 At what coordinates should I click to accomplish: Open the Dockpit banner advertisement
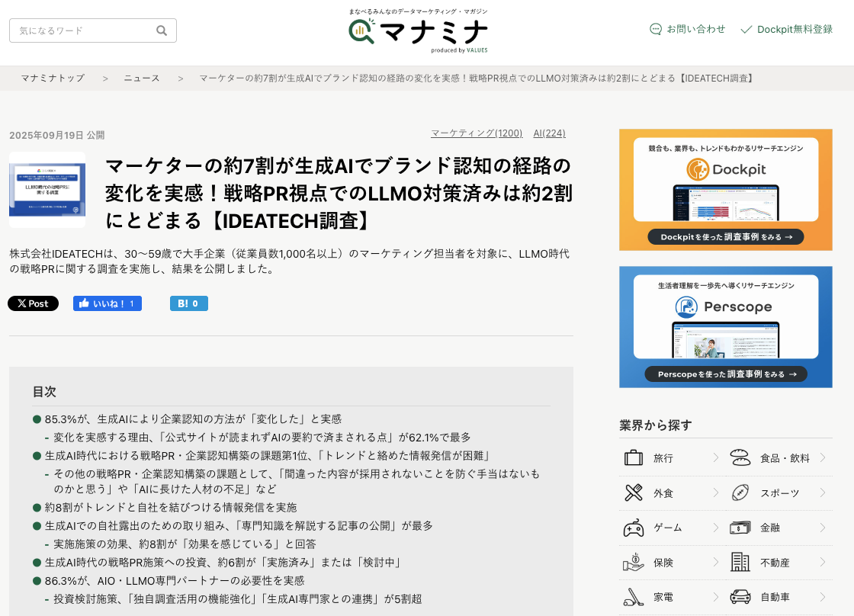725,190
